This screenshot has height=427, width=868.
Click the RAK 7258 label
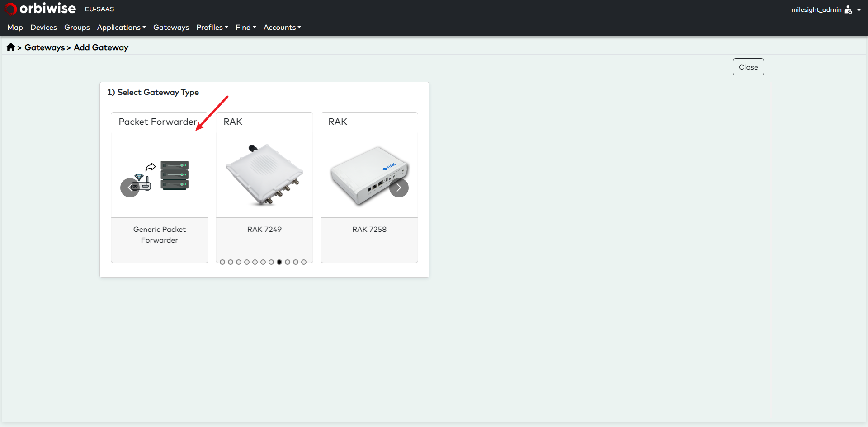(369, 229)
